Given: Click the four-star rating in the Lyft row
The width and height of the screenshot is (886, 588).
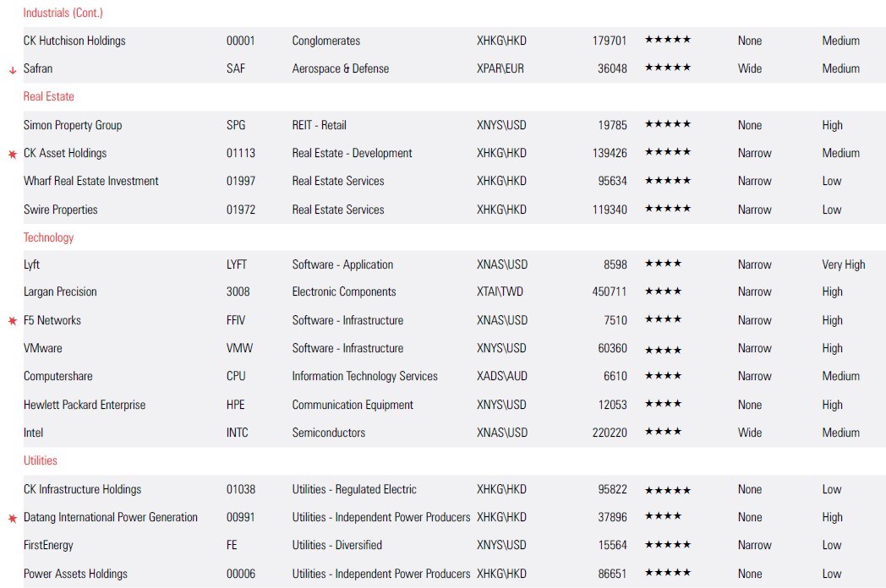Looking at the screenshot, I should [x=663, y=264].
